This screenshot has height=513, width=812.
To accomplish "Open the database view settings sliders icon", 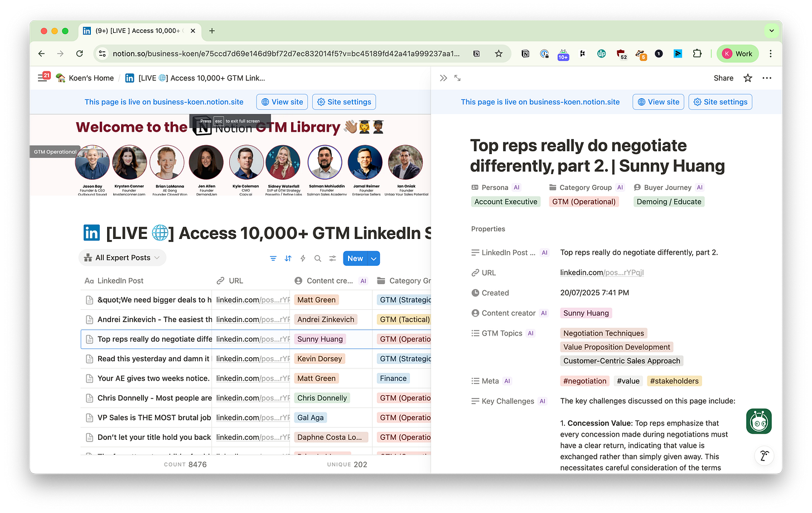I will (332, 258).
